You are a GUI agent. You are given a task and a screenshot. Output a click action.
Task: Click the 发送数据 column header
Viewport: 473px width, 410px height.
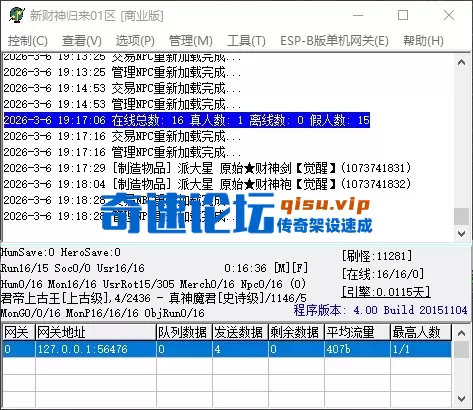pyautogui.click(x=241, y=332)
